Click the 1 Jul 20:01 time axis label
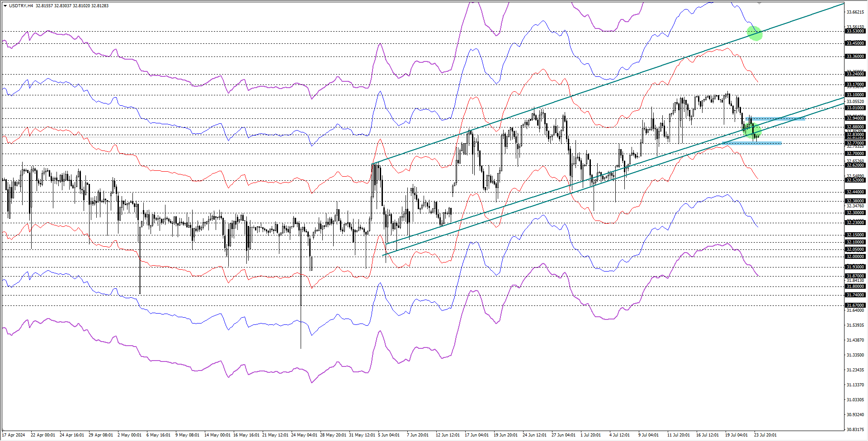The image size is (868, 441). 591,435
